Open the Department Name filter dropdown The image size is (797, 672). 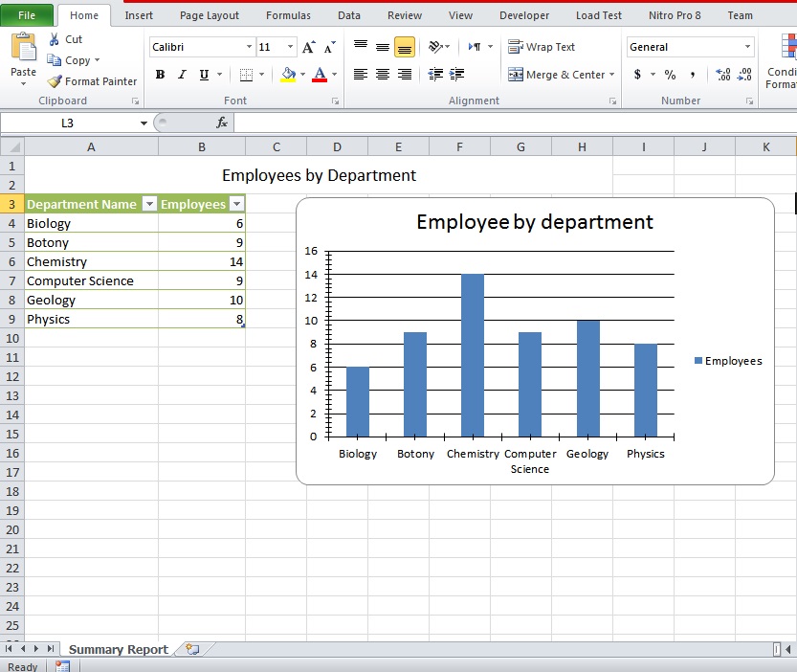[x=149, y=204]
